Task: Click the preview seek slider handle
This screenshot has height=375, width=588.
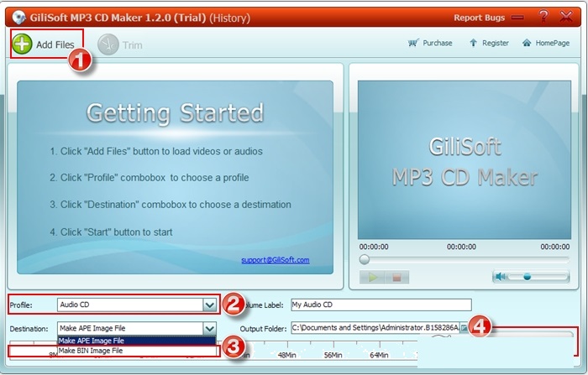Action: (x=364, y=259)
